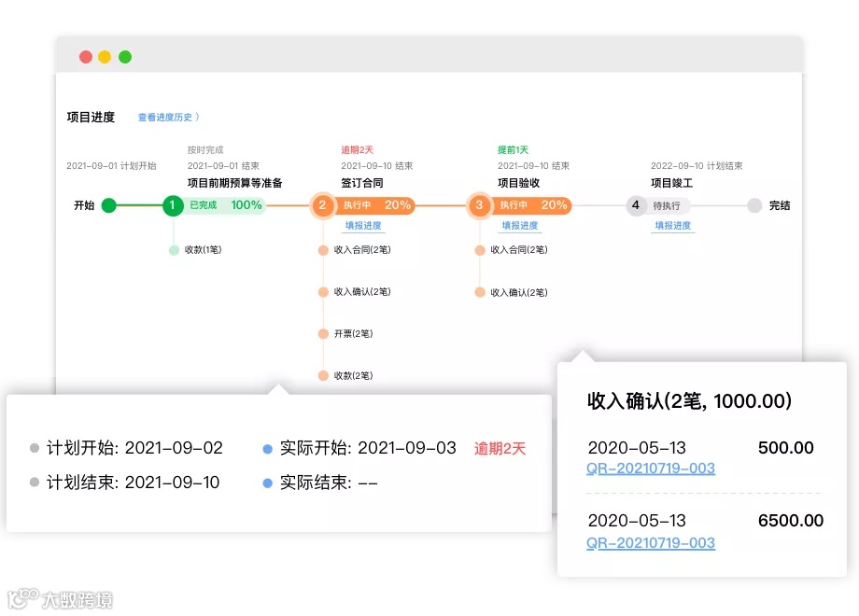Click 收入合同(2笔) under 项目验收
The width and height of the screenshot is (859, 616).
[x=512, y=250]
